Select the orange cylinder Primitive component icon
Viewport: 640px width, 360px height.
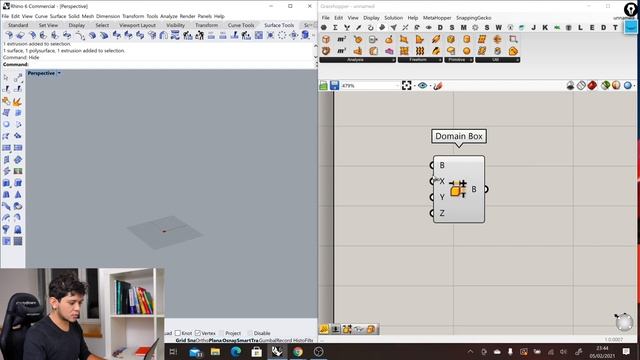467,39
